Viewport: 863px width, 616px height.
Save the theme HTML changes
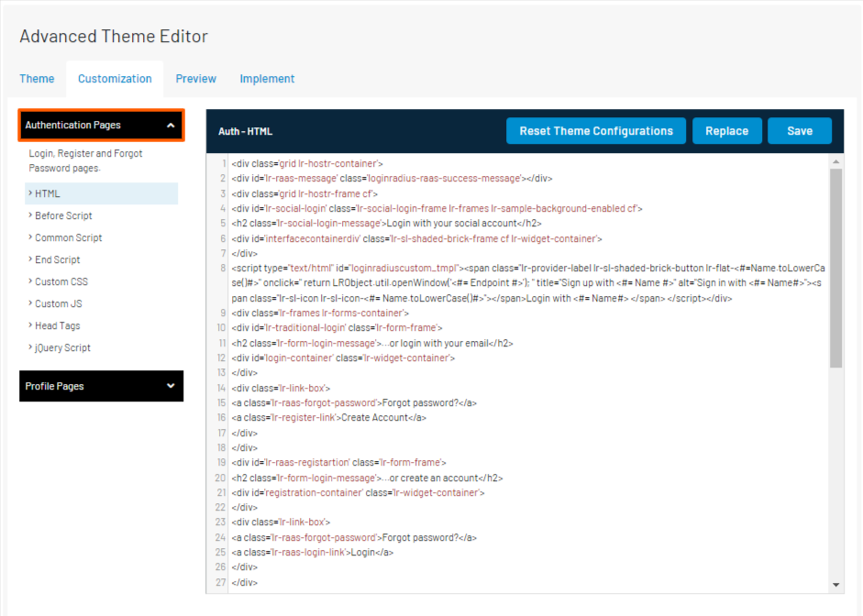[x=799, y=131]
